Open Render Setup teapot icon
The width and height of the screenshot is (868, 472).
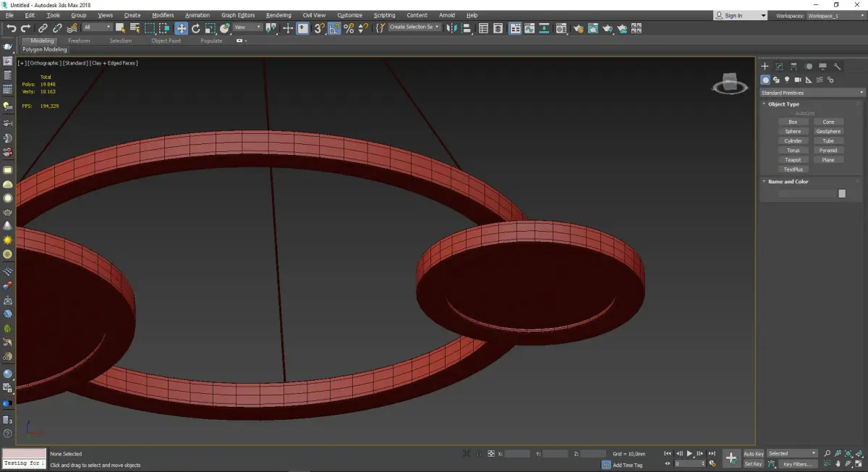[x=579, y=28]
